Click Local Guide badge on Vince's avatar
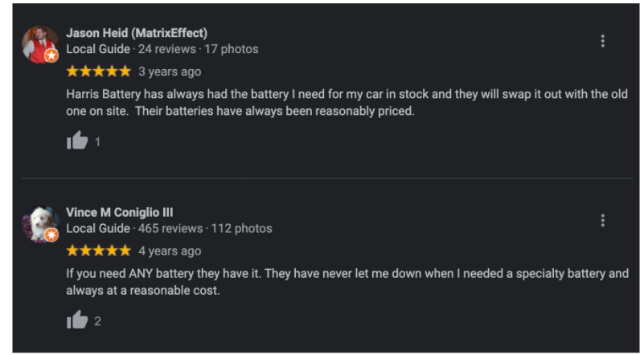The height and width of the screenshot is (355, 644). 51,235
